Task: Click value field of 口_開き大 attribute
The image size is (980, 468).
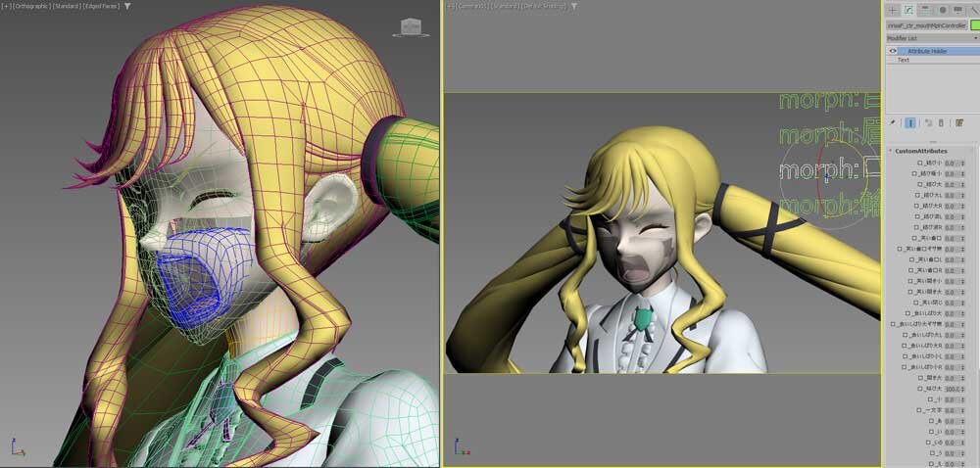Action: 953,378
